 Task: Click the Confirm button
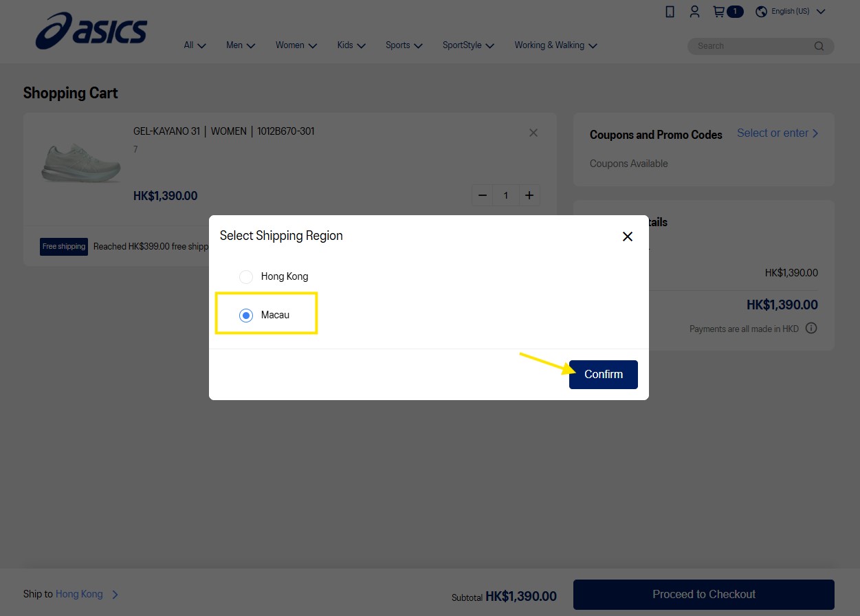604,375
